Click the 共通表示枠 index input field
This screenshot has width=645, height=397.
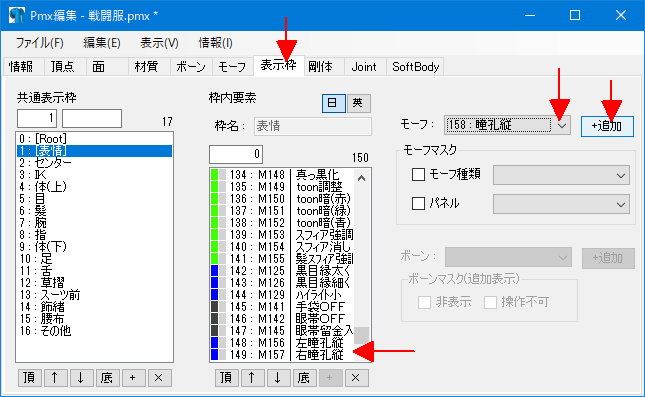click(x=37, y=118)
